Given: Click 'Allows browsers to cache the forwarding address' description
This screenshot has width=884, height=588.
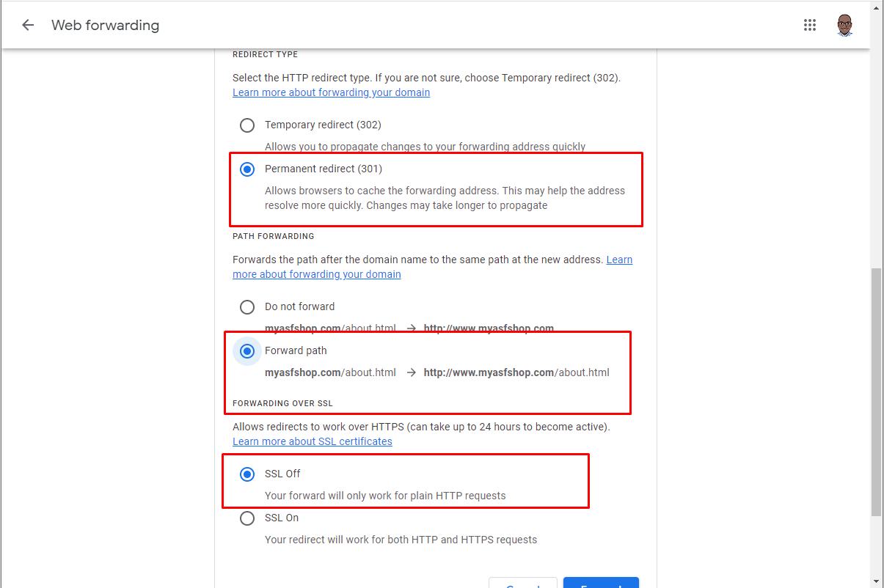Looking at the screenshot, I should click(445, 198).
